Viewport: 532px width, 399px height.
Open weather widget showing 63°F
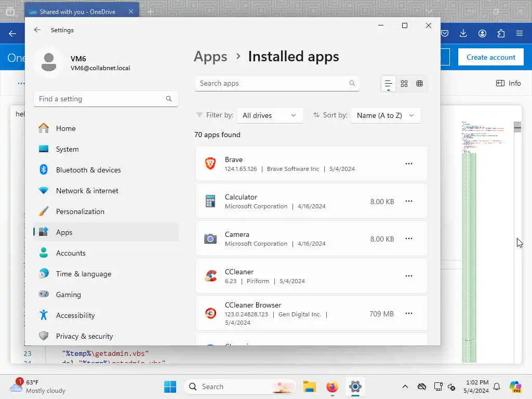[37, 387]
